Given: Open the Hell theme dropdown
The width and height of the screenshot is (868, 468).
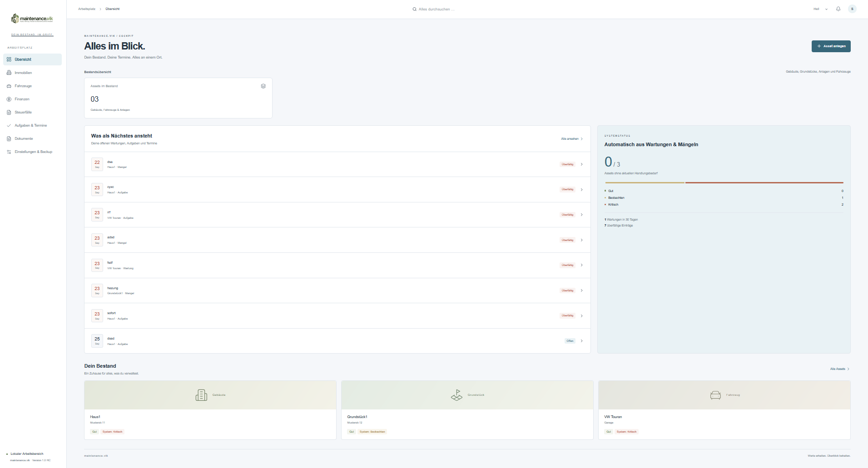Looking at the screenshot, I should tap(820, 9).
